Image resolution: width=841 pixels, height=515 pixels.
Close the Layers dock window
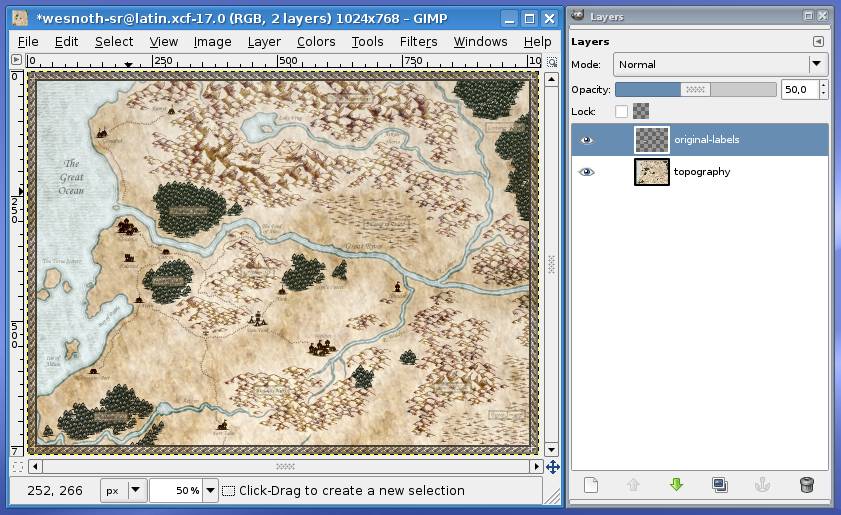click(822, 16)
